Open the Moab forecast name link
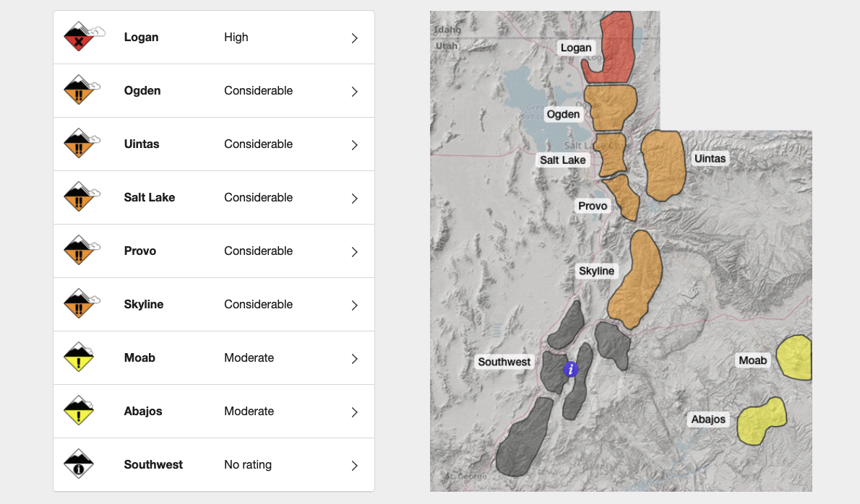The image size is (860, 504). pos(139,358)
